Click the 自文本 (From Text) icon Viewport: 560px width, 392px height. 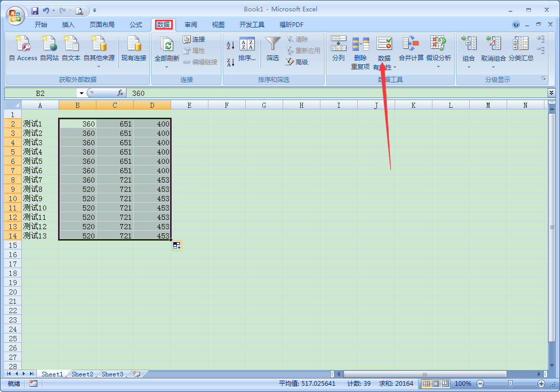[71, 45]
